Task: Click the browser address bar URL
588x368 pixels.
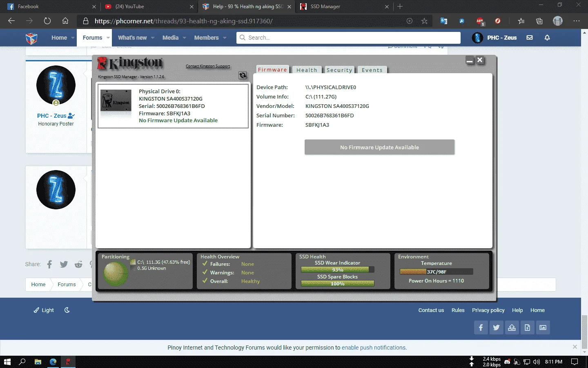Action: point(184,21)
